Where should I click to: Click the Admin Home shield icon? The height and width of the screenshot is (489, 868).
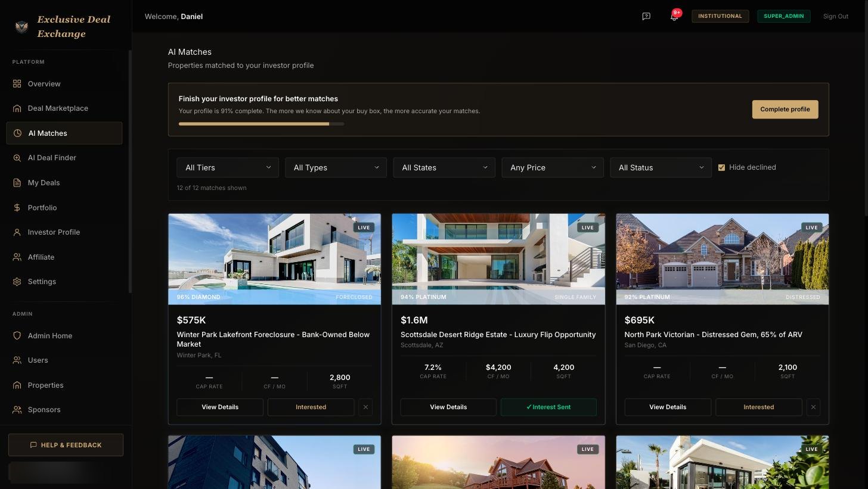[x=17, y=336]
